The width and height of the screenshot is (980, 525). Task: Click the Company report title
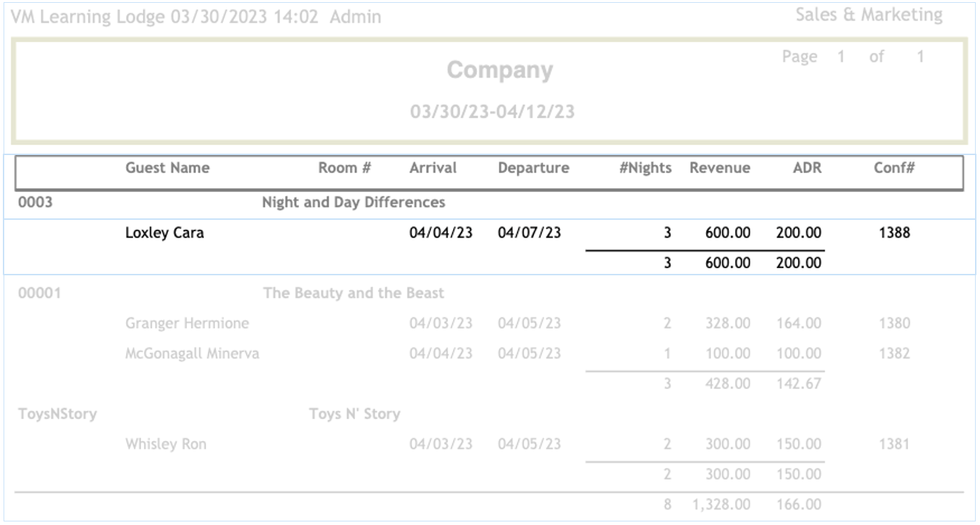click(x=499, y=70)
